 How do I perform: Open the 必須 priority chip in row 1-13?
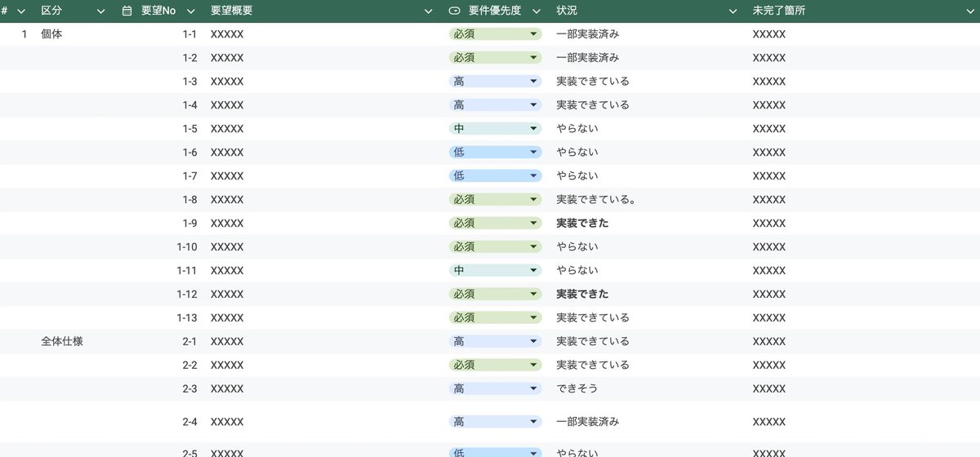point(495,318)
